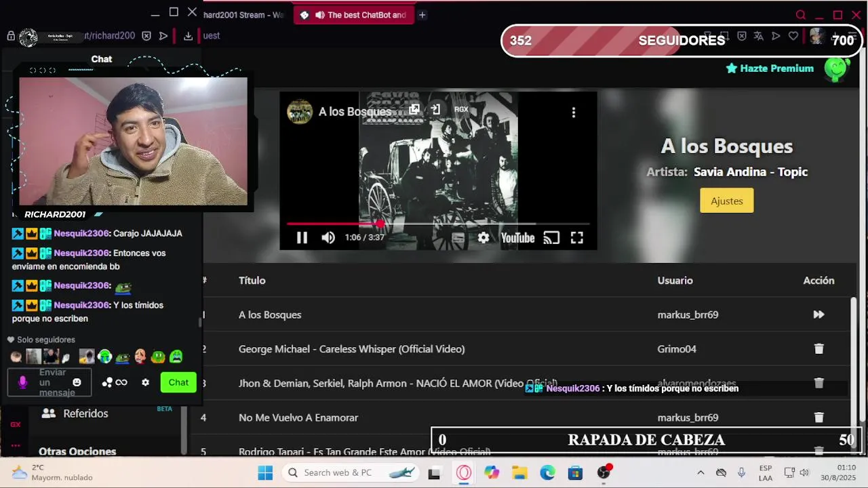Click the green Pepe frog emote
The image size is (868, 488).
pos(123,357)
